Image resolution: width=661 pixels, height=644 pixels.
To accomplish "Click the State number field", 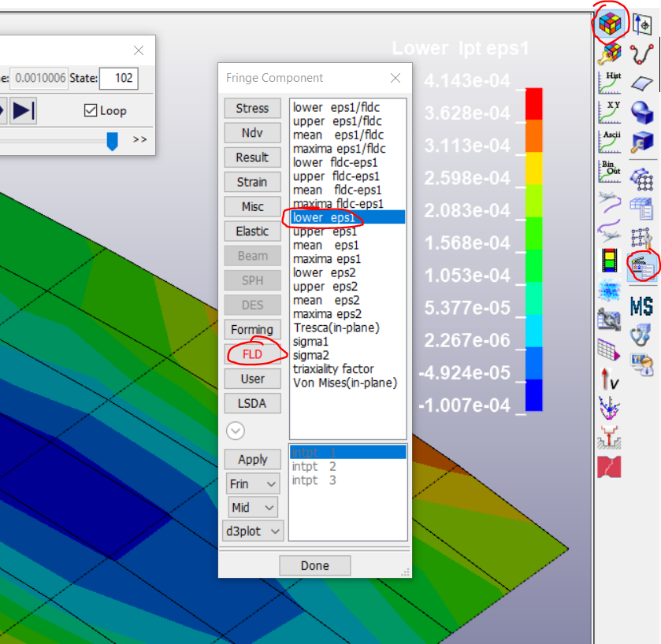I will pyautogui.click(x=119, y=78).
